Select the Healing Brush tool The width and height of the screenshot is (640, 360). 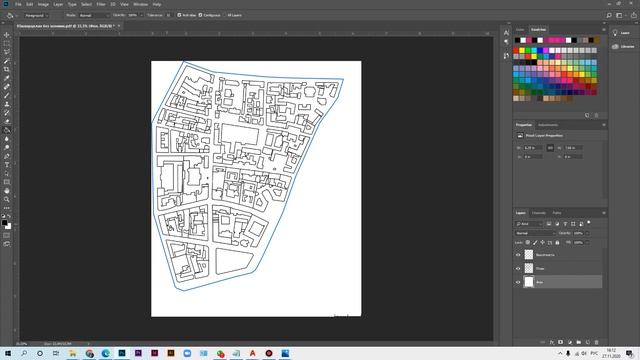pyautogui.click(x=7, y=87)
